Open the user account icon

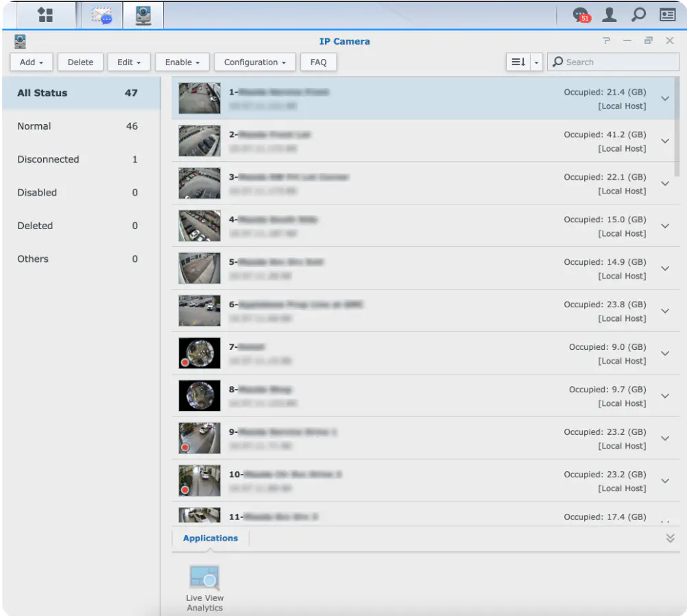click(x=609, y=14)
